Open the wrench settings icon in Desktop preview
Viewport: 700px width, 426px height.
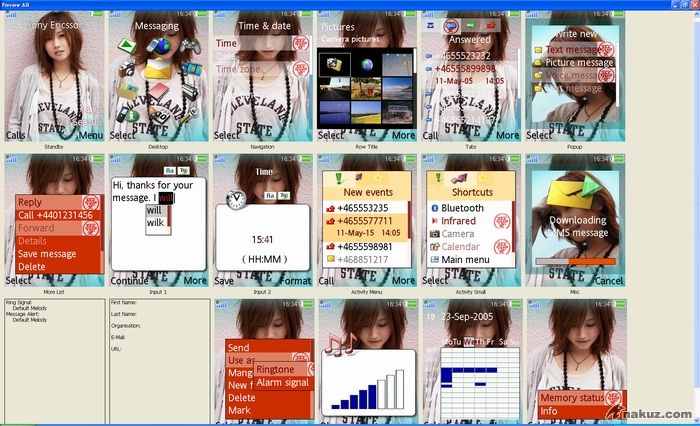189,115
